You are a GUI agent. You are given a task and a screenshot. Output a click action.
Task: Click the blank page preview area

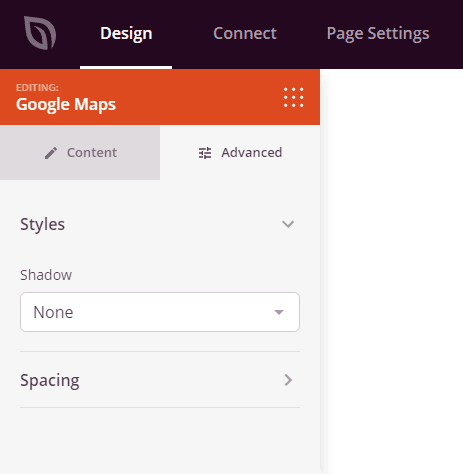[392, 271]
